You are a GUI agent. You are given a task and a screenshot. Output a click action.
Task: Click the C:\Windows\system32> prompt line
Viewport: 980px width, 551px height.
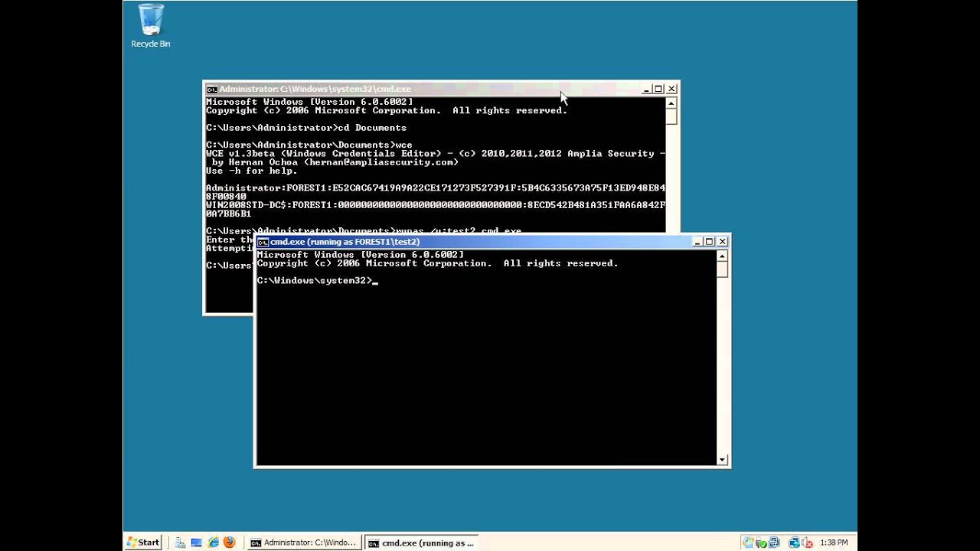(317, 281)
